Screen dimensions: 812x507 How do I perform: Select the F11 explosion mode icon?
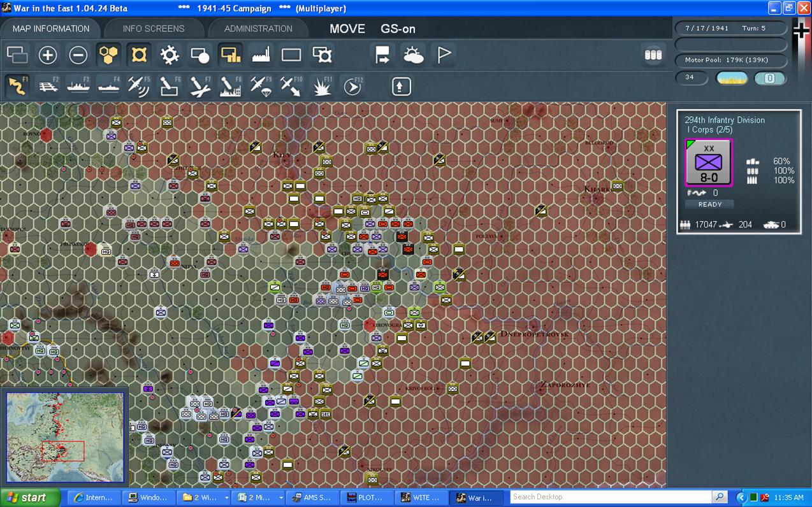pyautogui.click(x=322, y=86)
